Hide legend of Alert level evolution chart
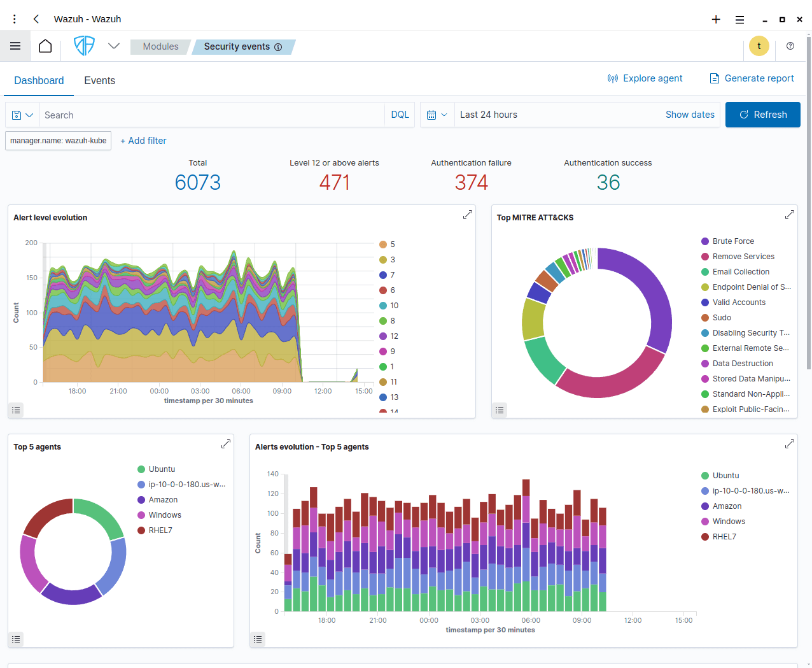Image resolution: width=812 pixels, height=668 pixels. point(17,410)
